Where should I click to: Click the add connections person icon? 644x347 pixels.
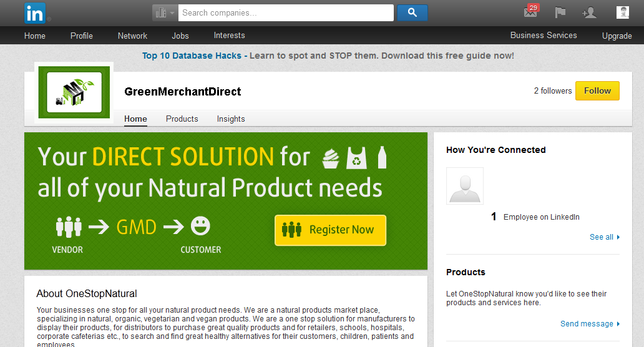[589, 12]
